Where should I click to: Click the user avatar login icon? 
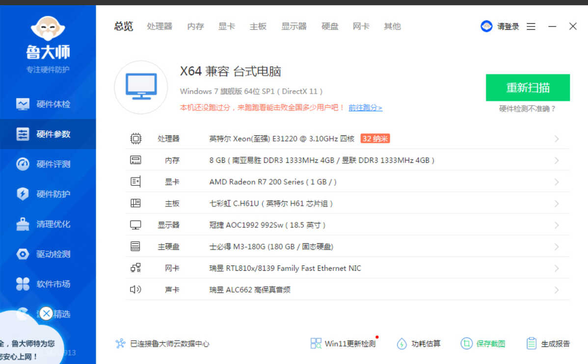(x=486, y=26)
